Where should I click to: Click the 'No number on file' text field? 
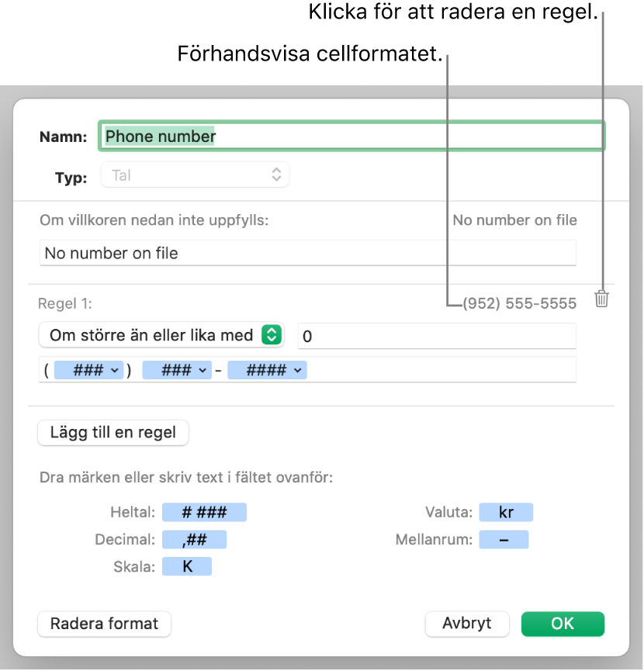pos(307,253)
